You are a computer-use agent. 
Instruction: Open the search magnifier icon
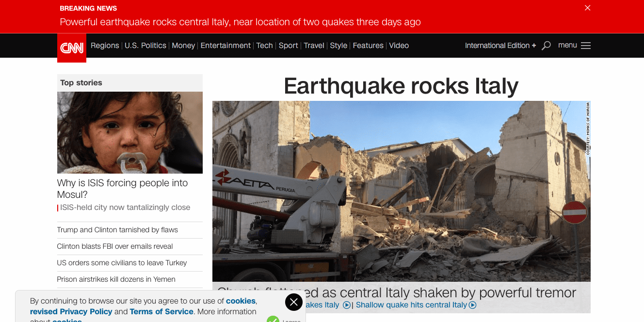point(546,46)
